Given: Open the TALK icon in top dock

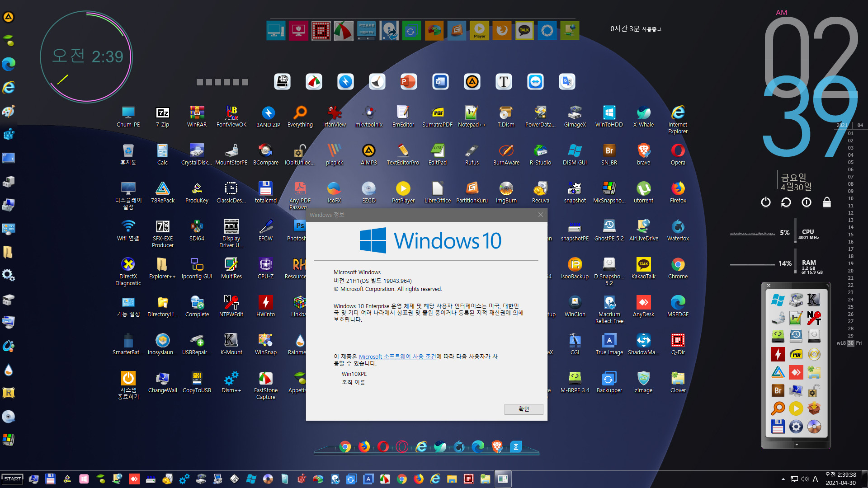Looking at the screenshot, I should (x=524, y=31).
